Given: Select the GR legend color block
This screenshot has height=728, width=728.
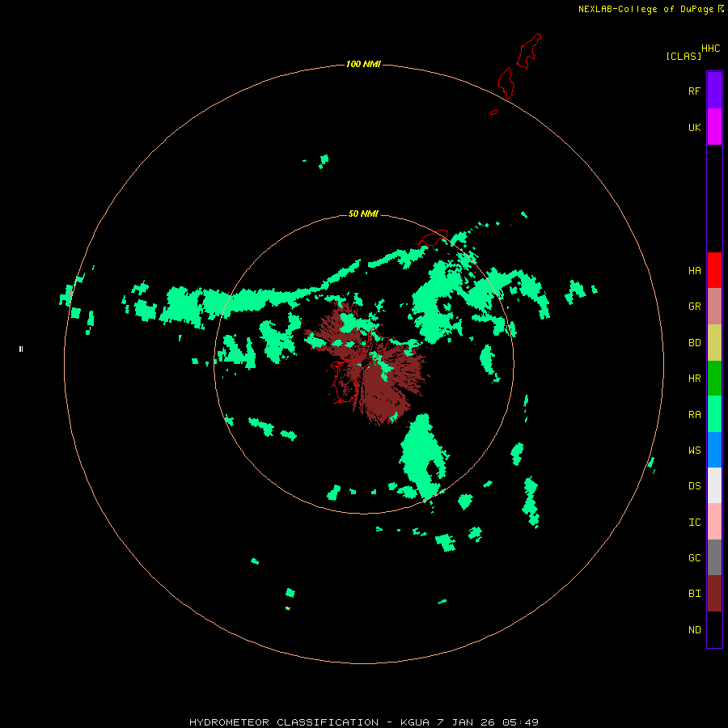Looking at the screenshot, I should [x=714, y=307].
